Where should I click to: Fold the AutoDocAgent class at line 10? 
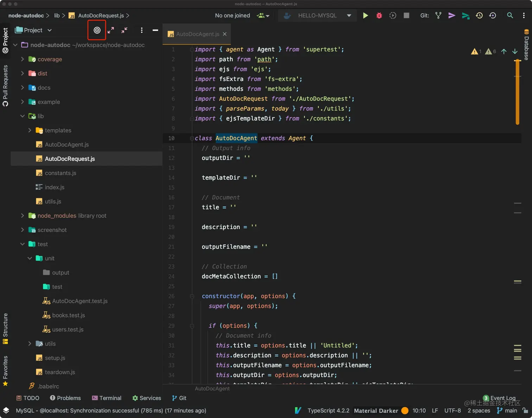point(192,138)
